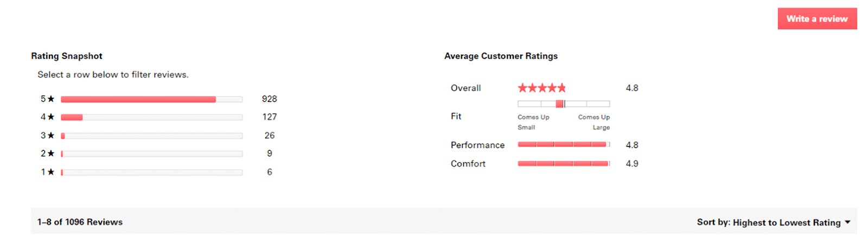Select the 3 star rating bar
Image resolution: width=868 pixels, height=249 pixels.
point(151,136)
